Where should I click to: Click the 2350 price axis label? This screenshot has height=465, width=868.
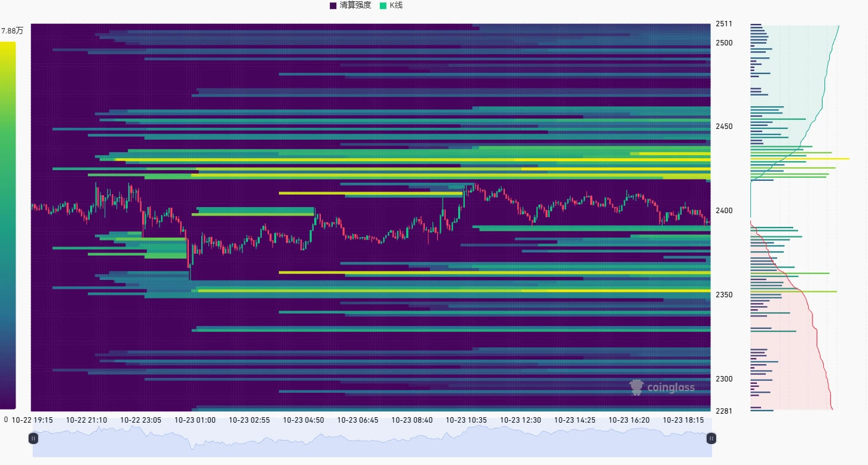pyautogui.click(x=724, y=295)
